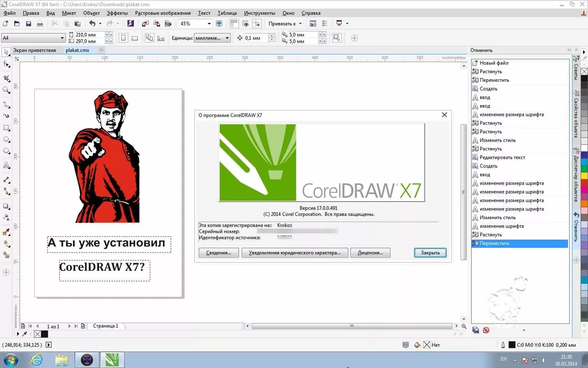Click the Paste icon
Screen dimensions: 588x368
(77, 23)
